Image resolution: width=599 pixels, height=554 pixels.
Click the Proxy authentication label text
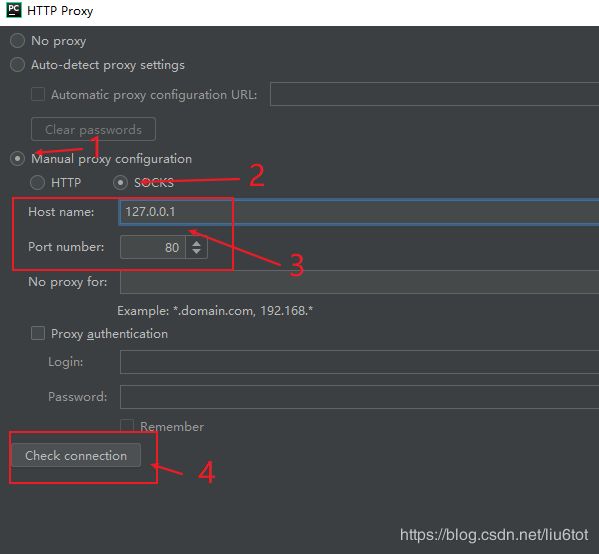click(x=109, y=334)
